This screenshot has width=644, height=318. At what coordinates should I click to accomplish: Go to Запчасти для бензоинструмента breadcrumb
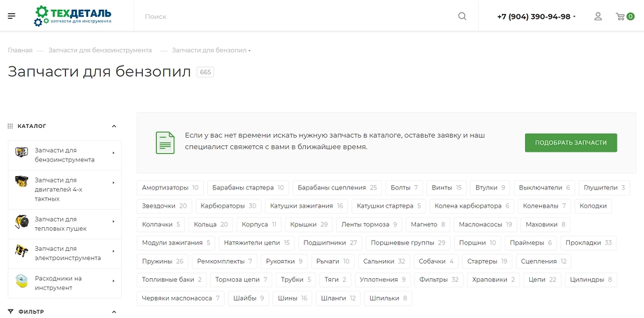[100, 50]
